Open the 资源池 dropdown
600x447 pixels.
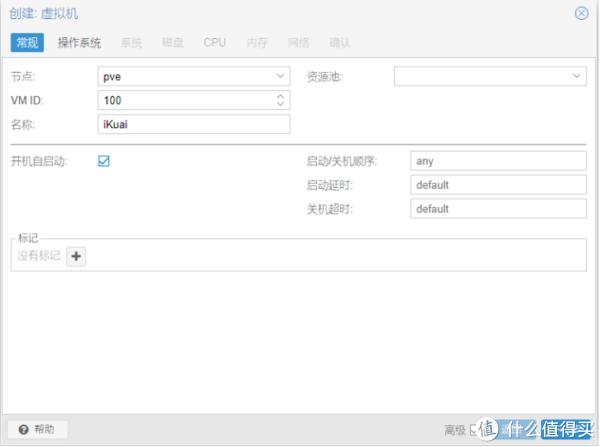577,76
